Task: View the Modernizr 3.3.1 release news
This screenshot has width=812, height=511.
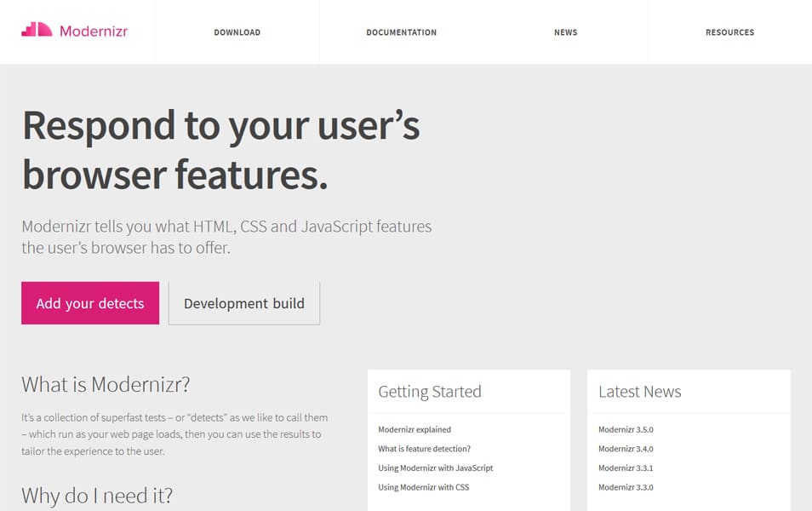Action: pos(626,468)
